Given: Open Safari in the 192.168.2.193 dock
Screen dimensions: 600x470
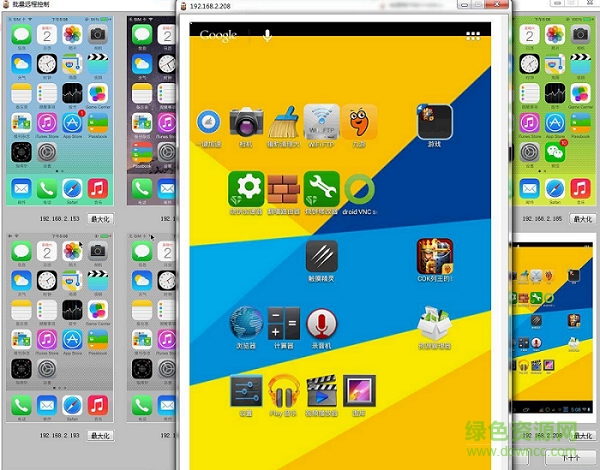Looking at the screenshot, I should (x=72, y=405).
